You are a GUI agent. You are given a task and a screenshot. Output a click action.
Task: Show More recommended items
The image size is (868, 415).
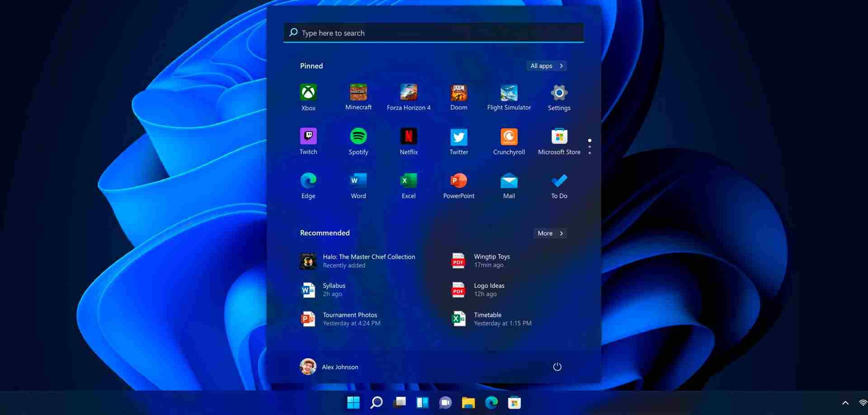(550, 233)
